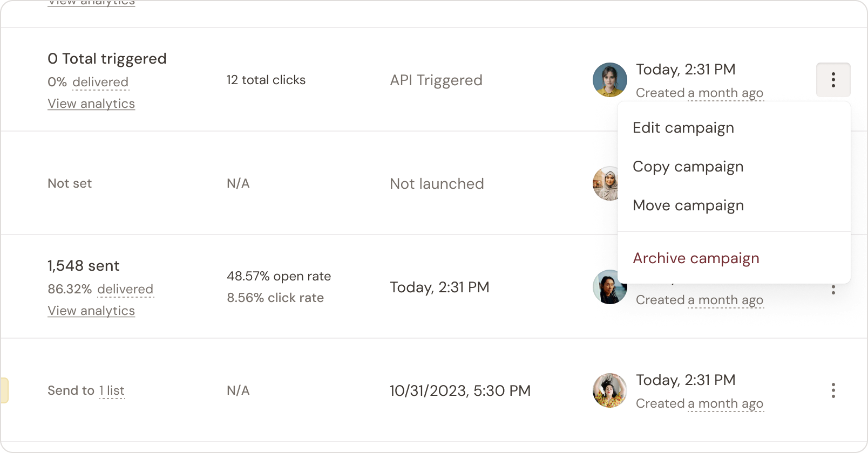The height and width of the screenshot is (453, 868).
Task: Click the yellow tag at the left edge
Action: (x=4, y=390)
